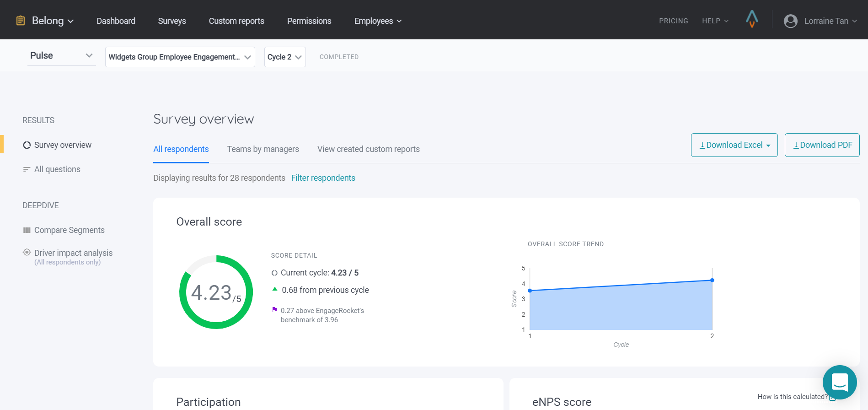The height and width of the screenshot is (410, 868).
Task: Expand the Cycle 2 dropdown
Action: [x=284, y=57]
